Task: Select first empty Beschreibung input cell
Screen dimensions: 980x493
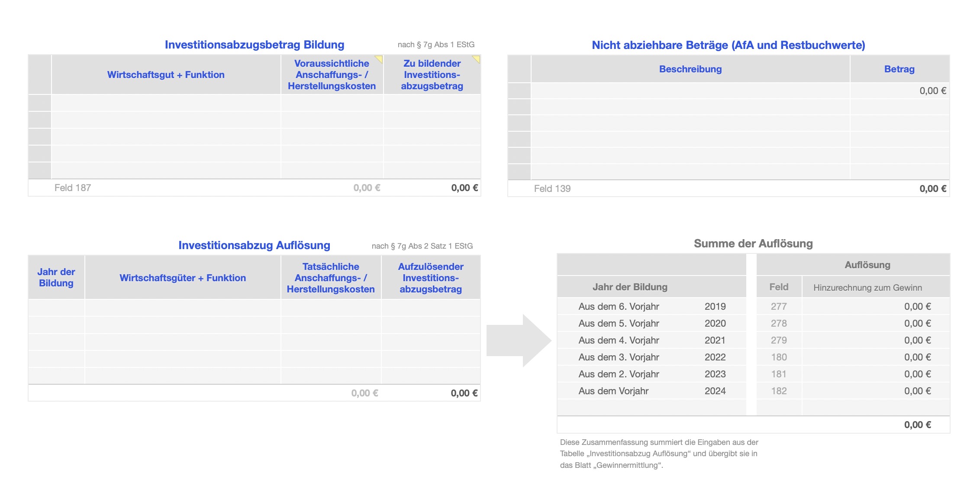Action: (x=690, y=91)
